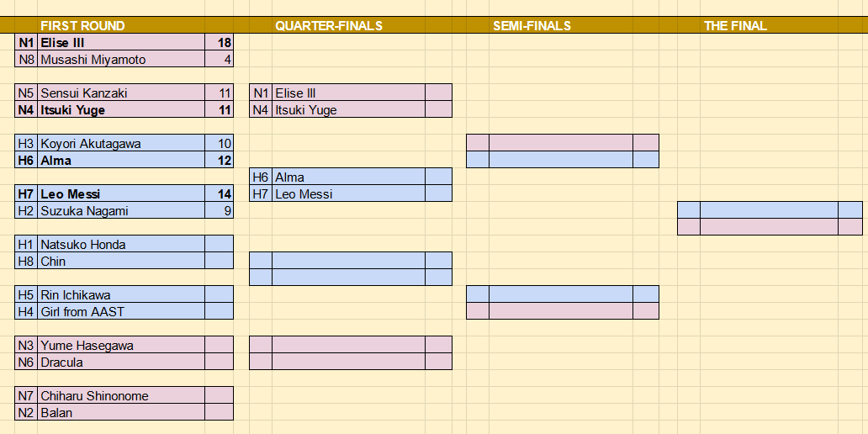The height and width of the screenshot is (434, 868).
Task: Select the Girl from AAST cell
Action: click(120, 312)
